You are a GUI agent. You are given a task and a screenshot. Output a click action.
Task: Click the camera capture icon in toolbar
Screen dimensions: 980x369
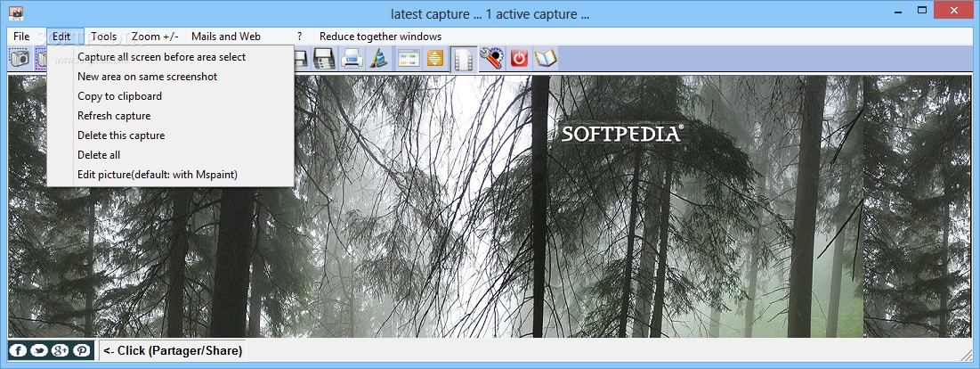(x=20, y=58)
